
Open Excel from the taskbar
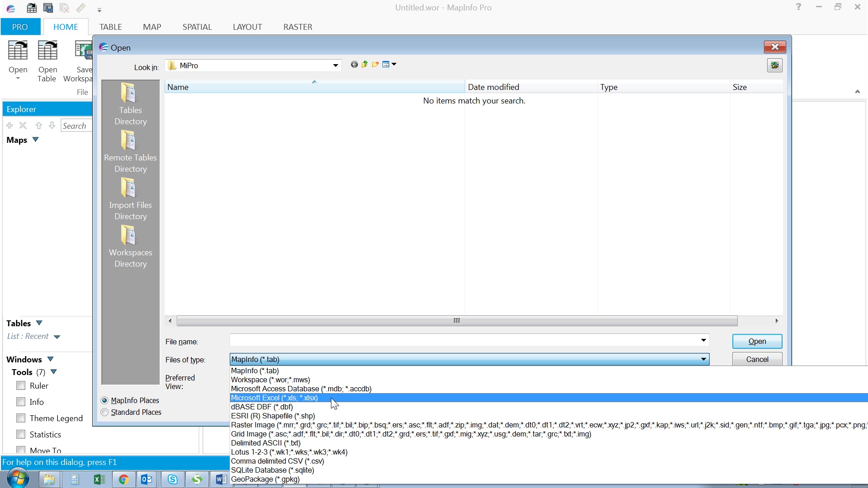(99, 479)
